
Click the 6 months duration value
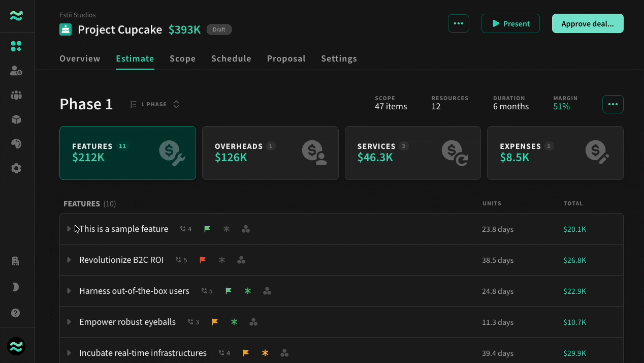511,107
